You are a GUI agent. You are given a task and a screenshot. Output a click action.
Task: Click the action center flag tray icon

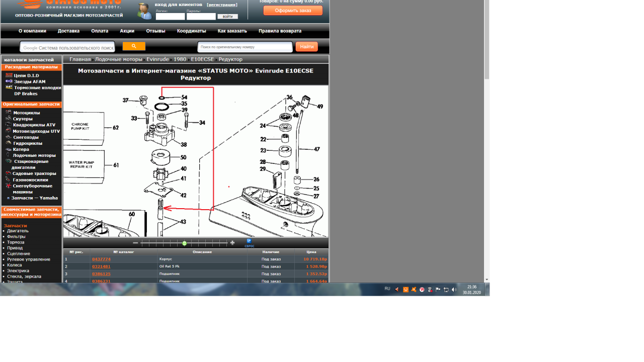(438, 290)
